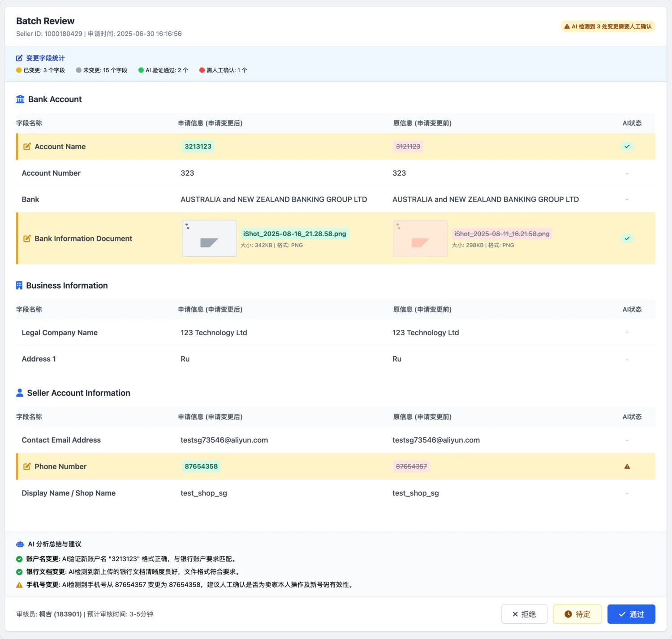The image size is (672, 639).
Task: Click the green check status for Bank Information Document
Action: [x=627, y=238]
